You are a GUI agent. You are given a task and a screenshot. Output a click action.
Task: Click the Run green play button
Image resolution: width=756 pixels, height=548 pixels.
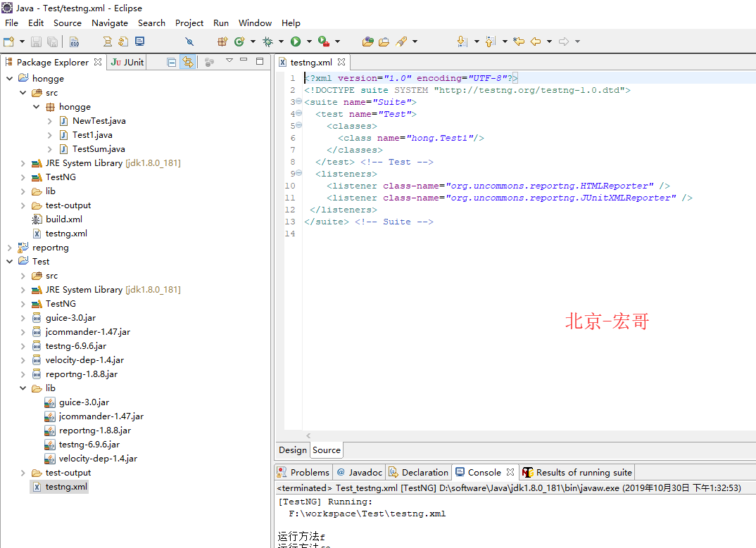(x=296, y=42)
